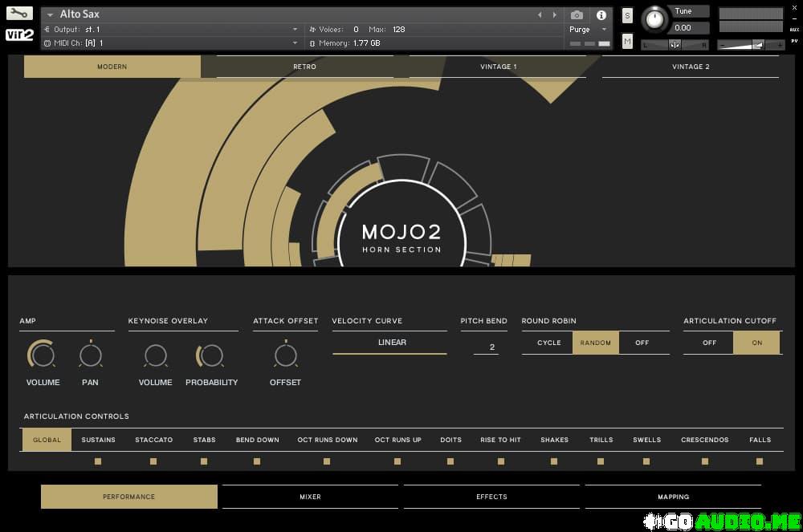The width and height of the screenshot is (803, 532).
Task: Select RISE TO HIT articulation
Action: point(500,440)
